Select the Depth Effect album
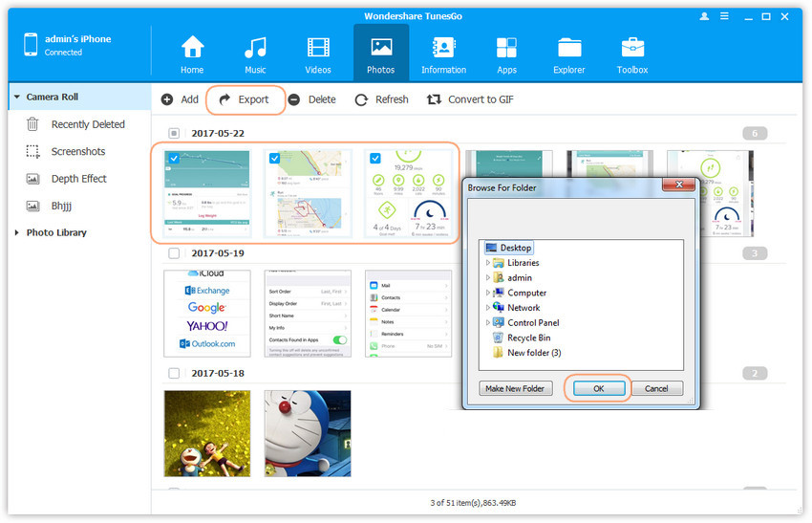 [x=78, y=178]
